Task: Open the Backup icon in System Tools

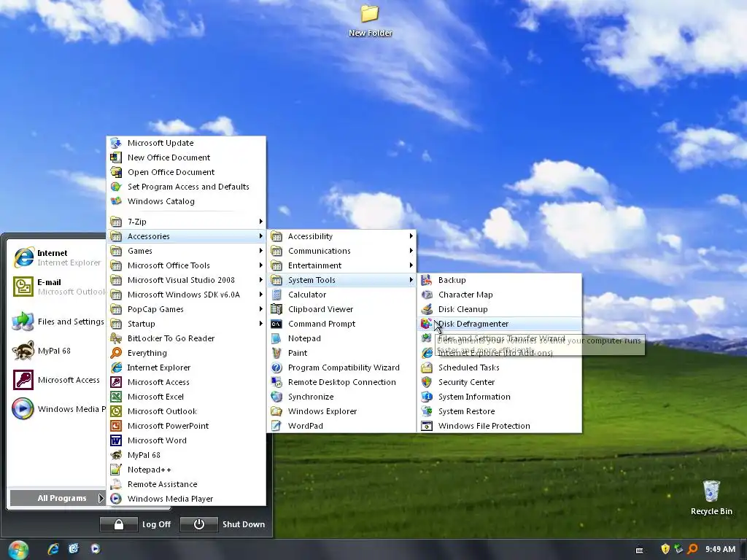Action: click(x=427, y=280)
